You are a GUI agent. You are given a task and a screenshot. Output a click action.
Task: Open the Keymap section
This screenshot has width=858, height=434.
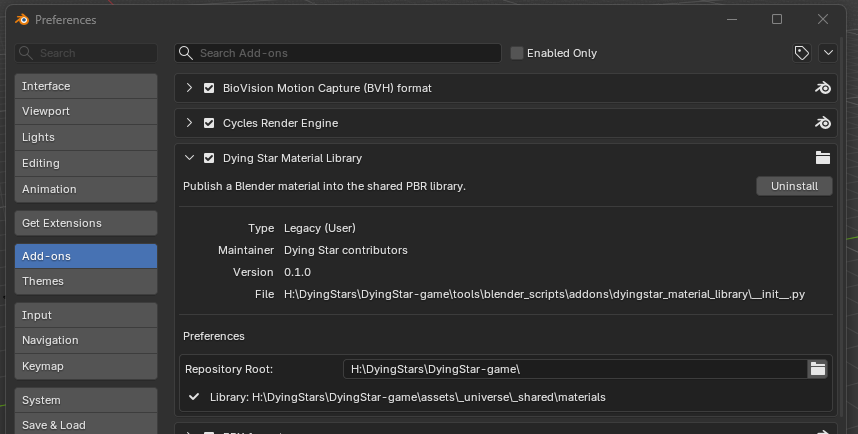coord(86,366)
